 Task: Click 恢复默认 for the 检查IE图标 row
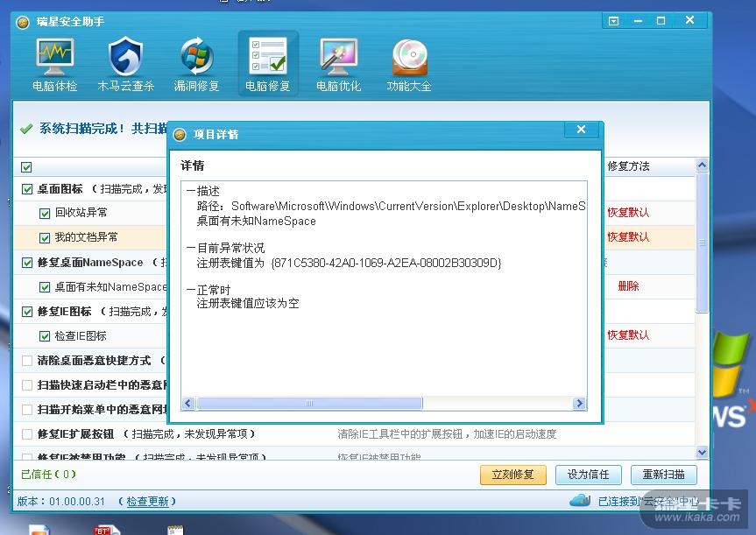(628, 334)
